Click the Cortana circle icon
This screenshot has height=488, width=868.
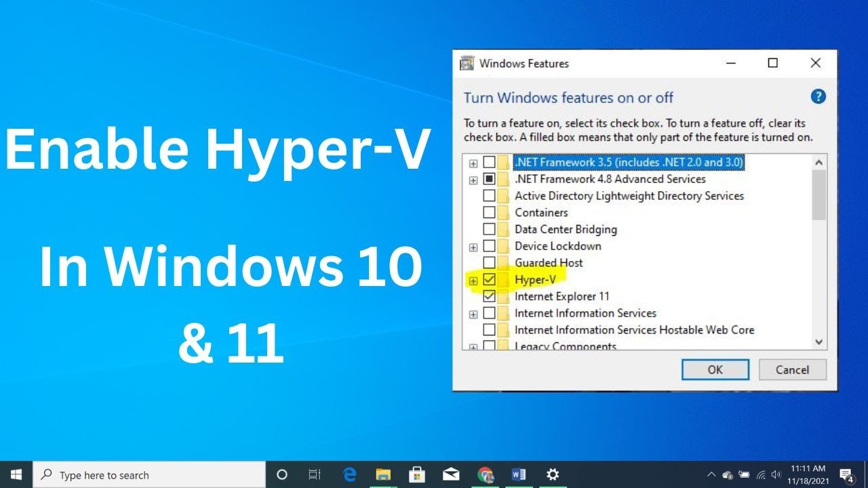click(x=282, y=474)
